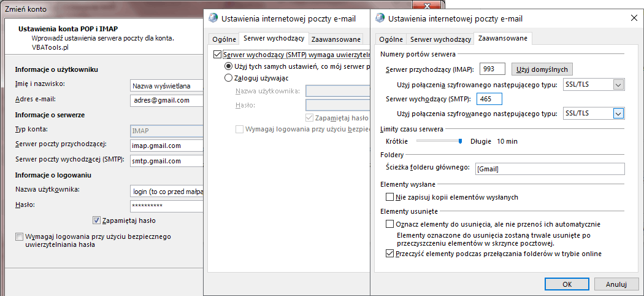Confirm with OK button

567,284
